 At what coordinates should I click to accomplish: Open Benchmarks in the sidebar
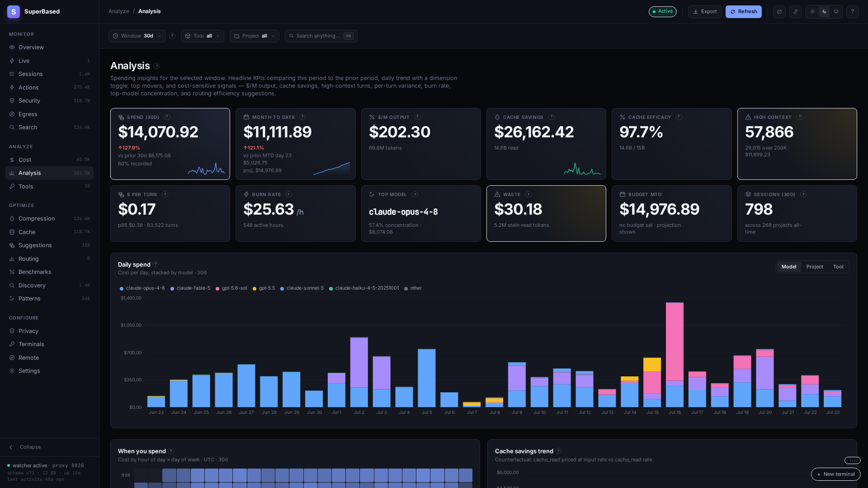point(49,272)
